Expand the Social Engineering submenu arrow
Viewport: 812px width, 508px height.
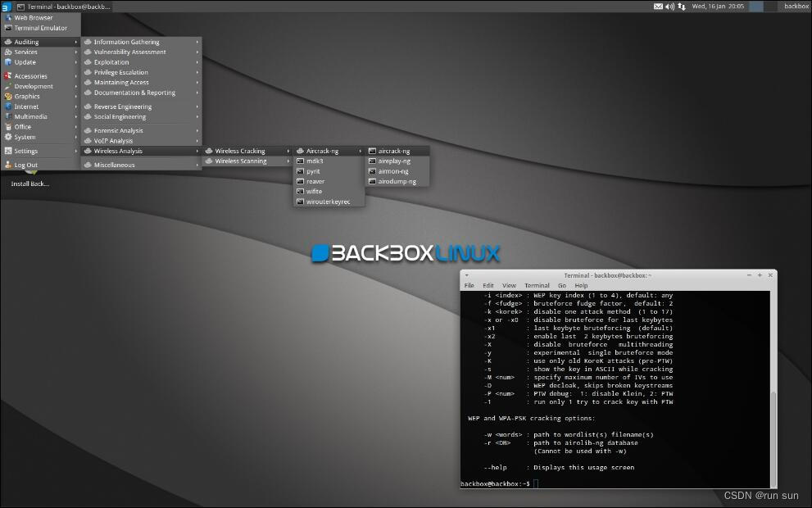pos(197,117)
